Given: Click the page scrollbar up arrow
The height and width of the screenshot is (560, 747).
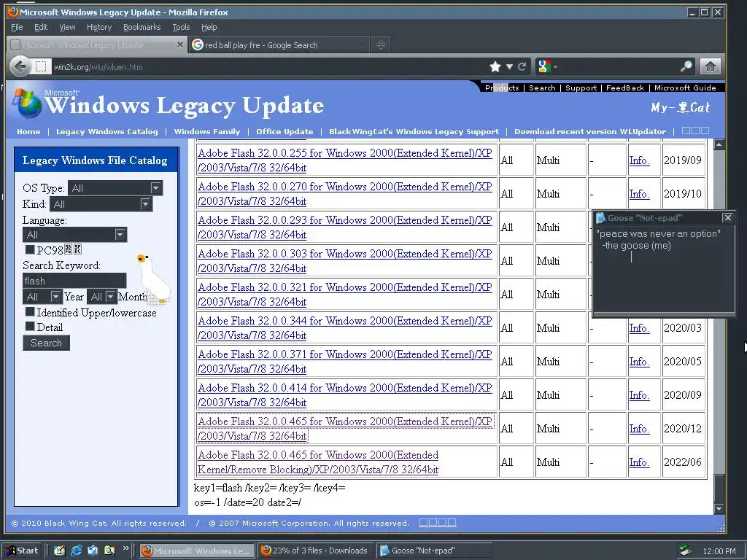Looking at the screenshot, I should pyautogui.click(x=719, y=144).
